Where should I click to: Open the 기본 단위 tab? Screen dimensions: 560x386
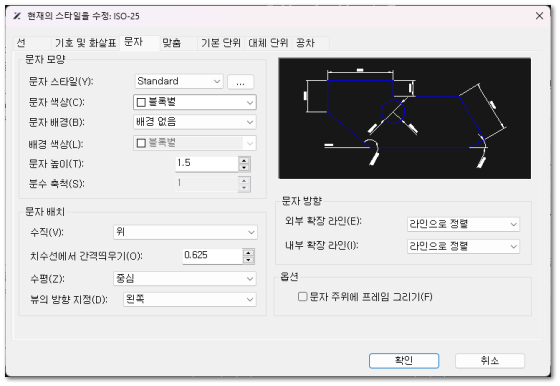click(221, 43)
